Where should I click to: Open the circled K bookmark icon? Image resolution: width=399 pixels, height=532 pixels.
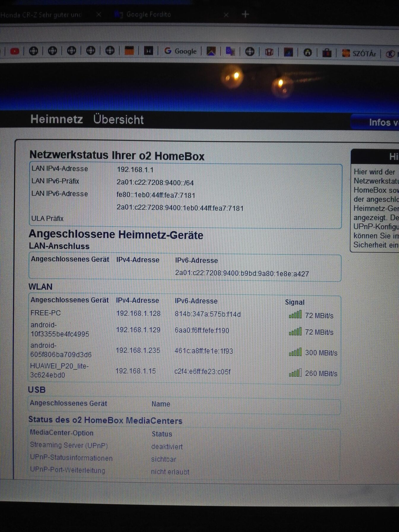(x=390, y=54)
